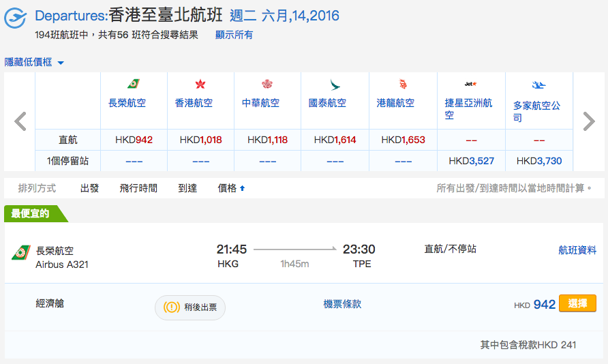Viewport: 608px width, 364px height.
Task: Sort results by 價格 price
Action: point(231,188)
